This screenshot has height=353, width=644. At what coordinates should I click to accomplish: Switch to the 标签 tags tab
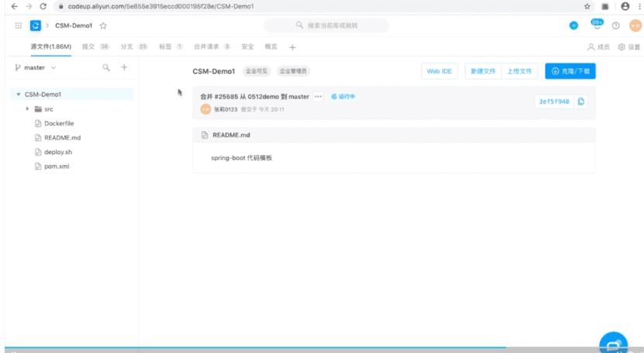coord(171,47)
